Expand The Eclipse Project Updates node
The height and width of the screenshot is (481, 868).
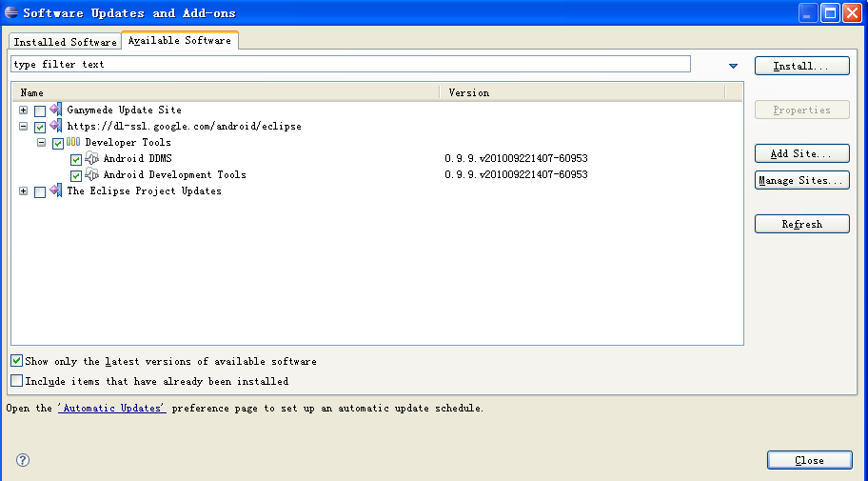pyautogui.click(x=23, y=190)
